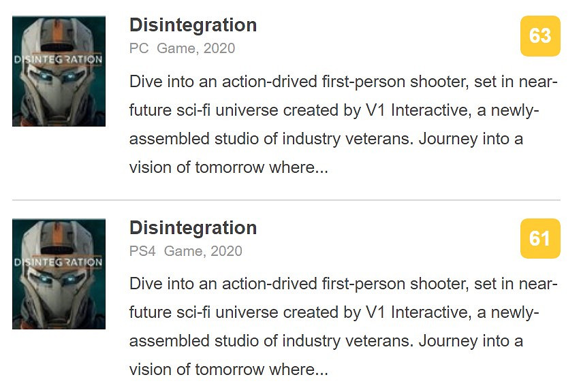Click the trailing ellipsis in PC description
581x392 pixels.
coord(321,168)
